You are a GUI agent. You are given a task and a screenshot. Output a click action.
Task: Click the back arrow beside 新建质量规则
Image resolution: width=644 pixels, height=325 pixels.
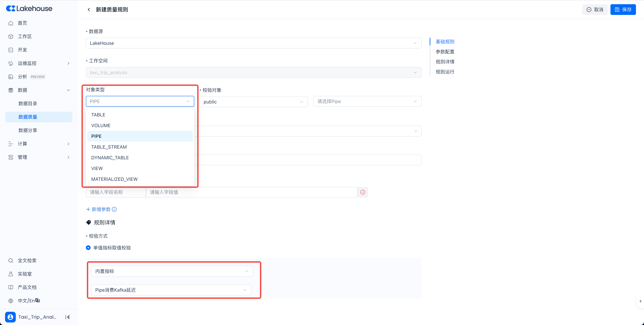coord(89,10)
